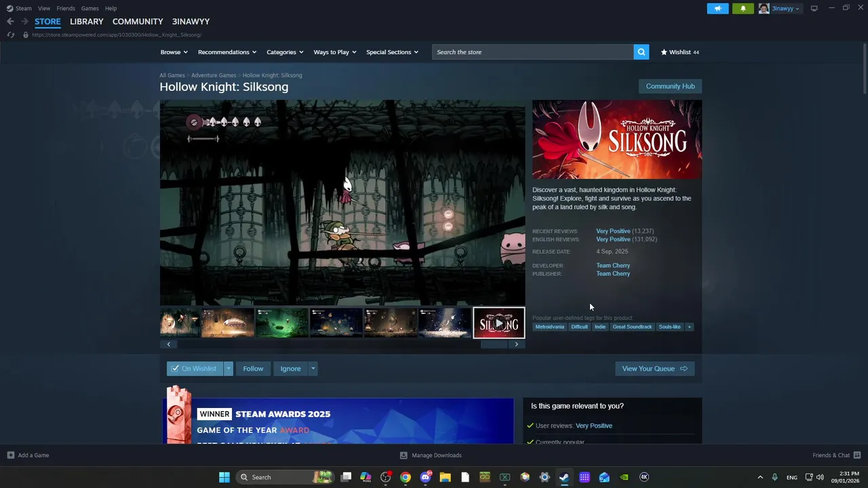This screenshot has width=868, height=488.
Task: Select the Great Soundtrack tag
Action: pos(632,327)
